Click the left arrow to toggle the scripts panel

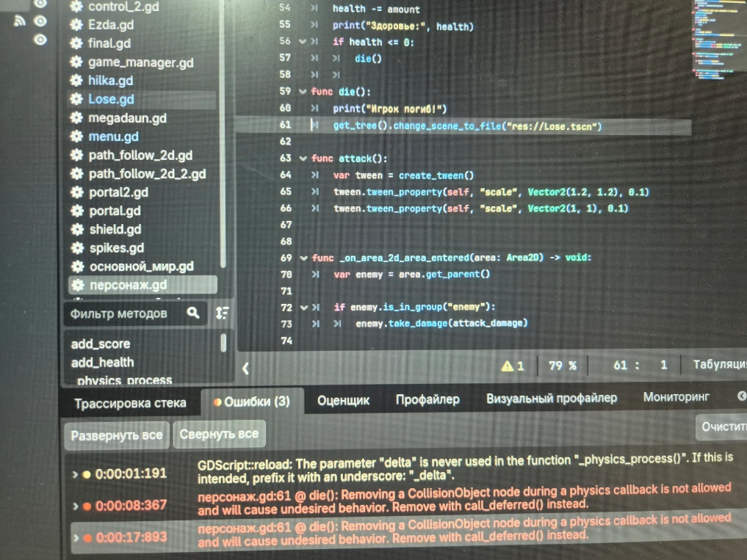click(x=245, y=368)
